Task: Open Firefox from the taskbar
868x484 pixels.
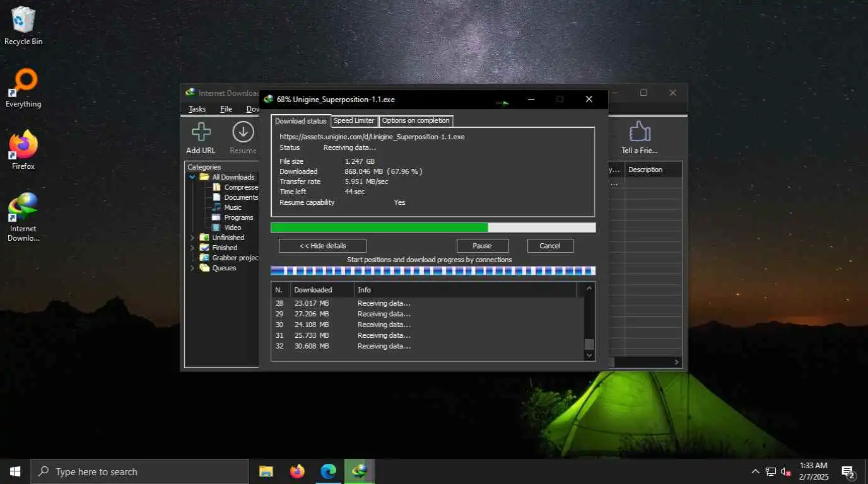Action: pos(297,471)
